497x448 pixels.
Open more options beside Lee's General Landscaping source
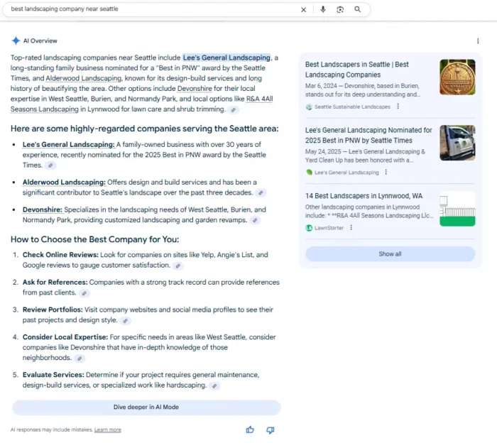(x=386, y=172)
